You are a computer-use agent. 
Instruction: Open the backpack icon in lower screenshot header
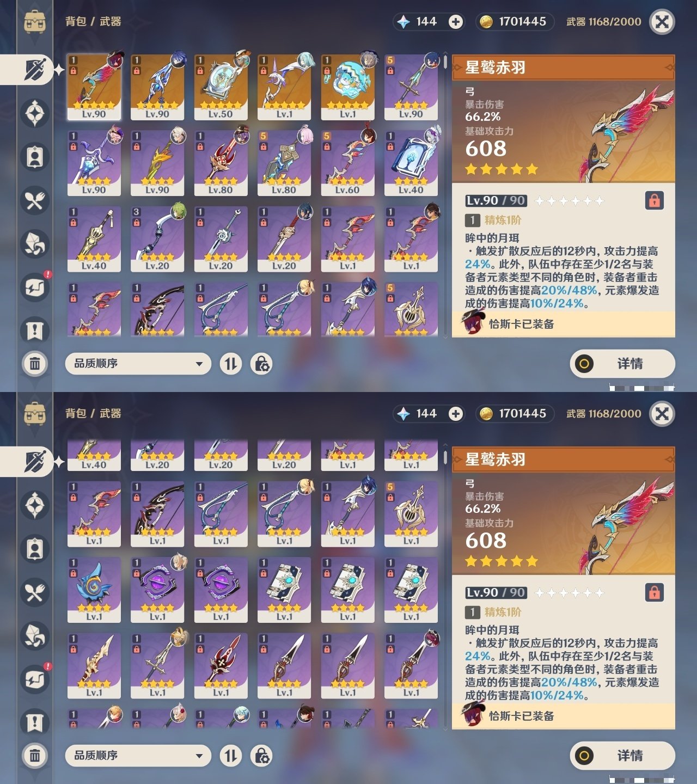(x=35, y=414)
